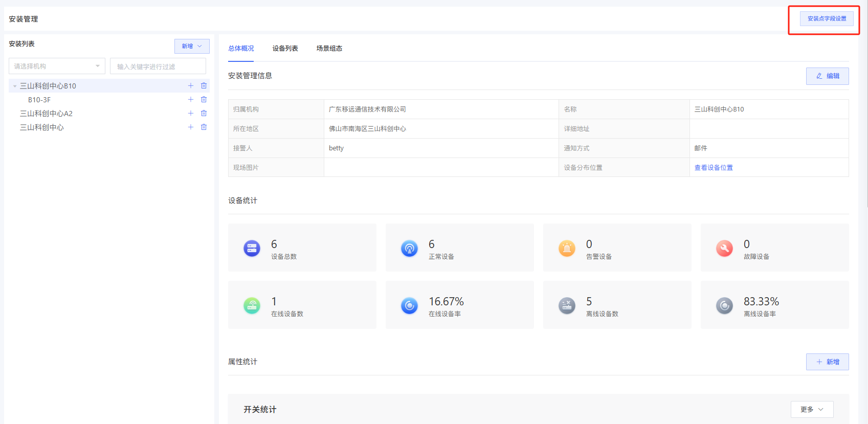Add child under 三山科创中心A2
Screen dimensions: 868x424
click(x=191, y=114)
